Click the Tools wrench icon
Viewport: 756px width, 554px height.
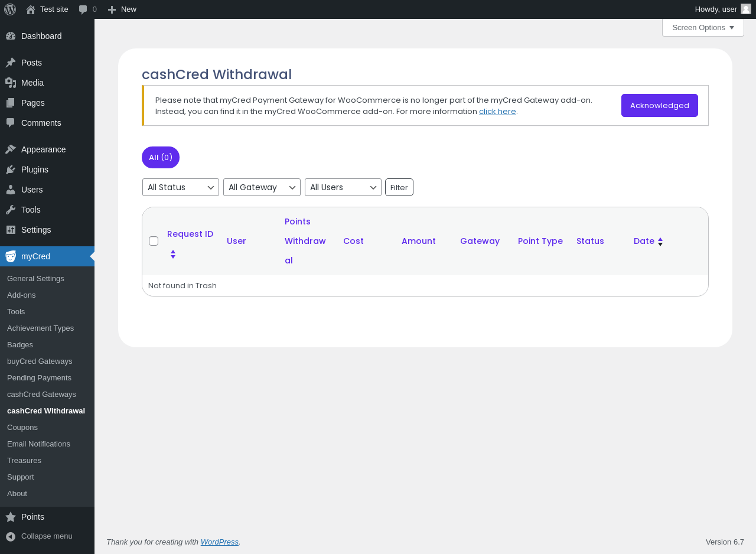point(11,210)
